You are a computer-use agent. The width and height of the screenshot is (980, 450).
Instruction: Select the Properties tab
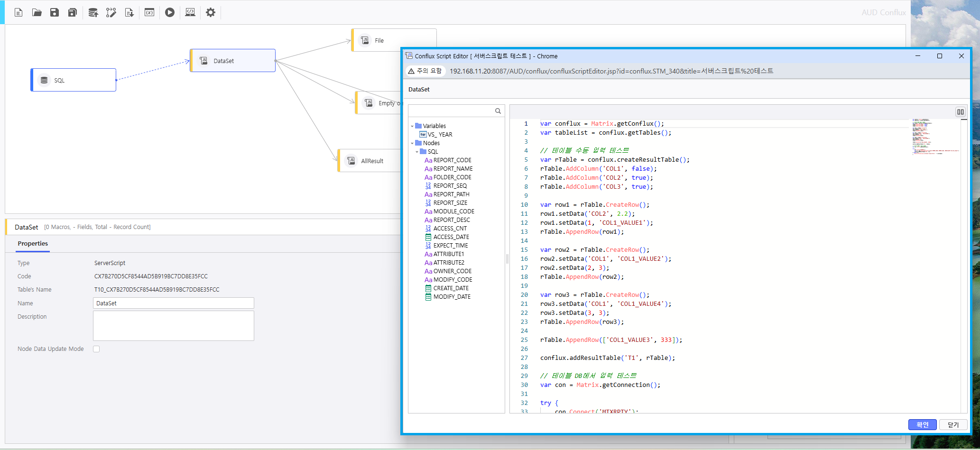pos(33,244)
